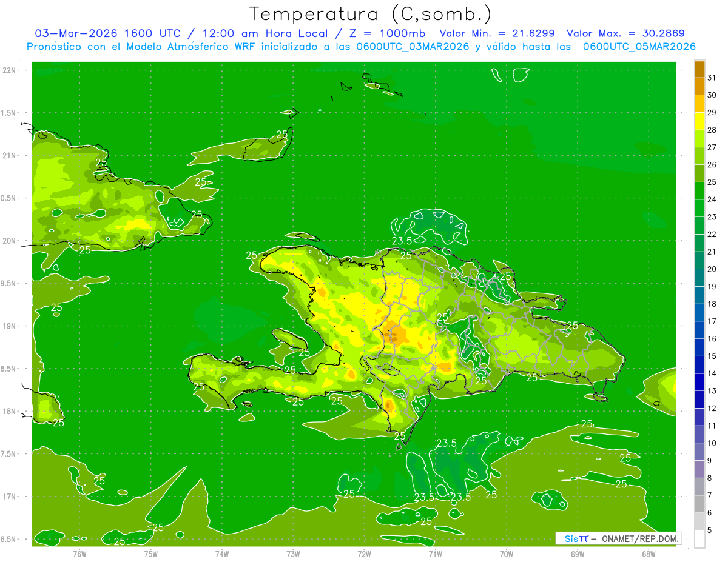Click the legend value 22
Image resolution: width=728 pixels, height=562 pixels.
[712, 235]
